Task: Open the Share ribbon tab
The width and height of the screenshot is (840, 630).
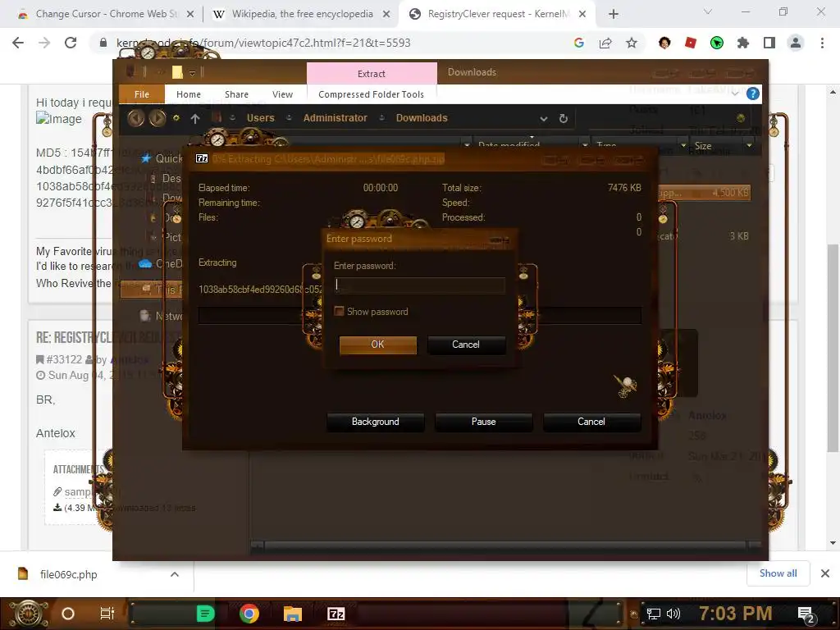Action: [236, 94]
